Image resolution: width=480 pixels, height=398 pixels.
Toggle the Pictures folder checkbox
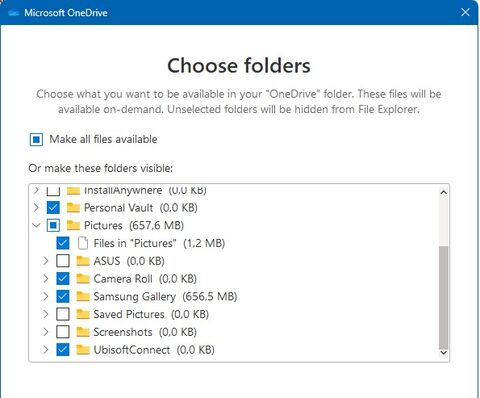coord(53,225)
